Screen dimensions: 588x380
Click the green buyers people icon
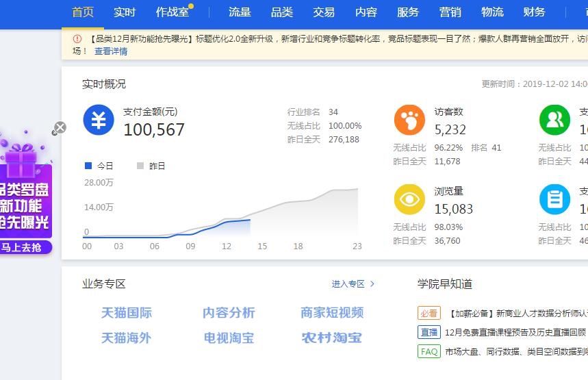point(554,120)
